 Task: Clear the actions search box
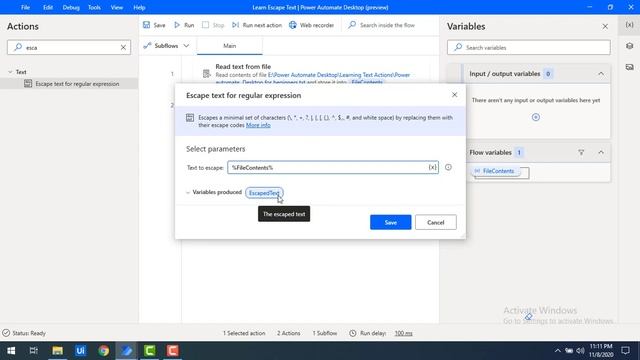click(x=123, y=47)
